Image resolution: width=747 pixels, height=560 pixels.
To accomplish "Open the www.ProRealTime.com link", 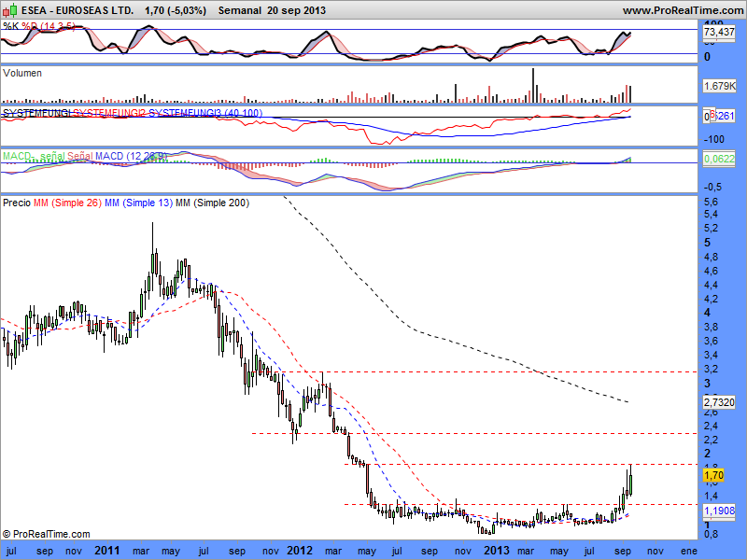I will coord(683,10).
